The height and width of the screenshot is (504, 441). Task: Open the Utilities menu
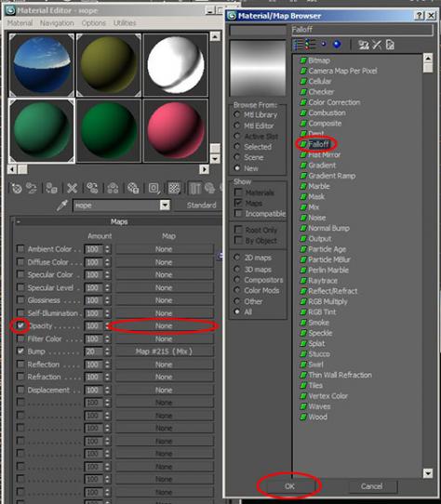pos(125,23)
